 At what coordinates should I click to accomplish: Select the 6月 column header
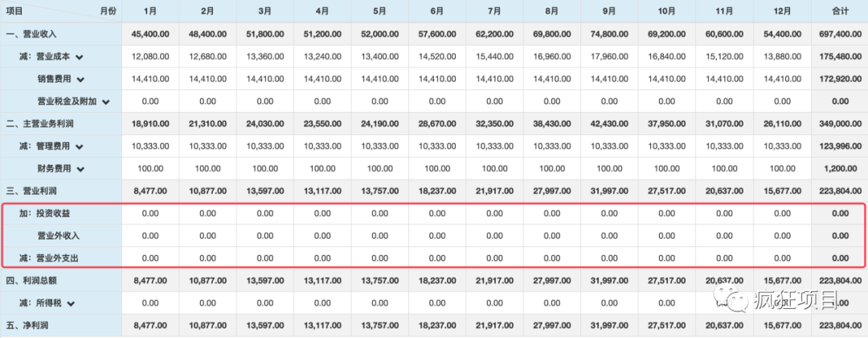point(437,11)
